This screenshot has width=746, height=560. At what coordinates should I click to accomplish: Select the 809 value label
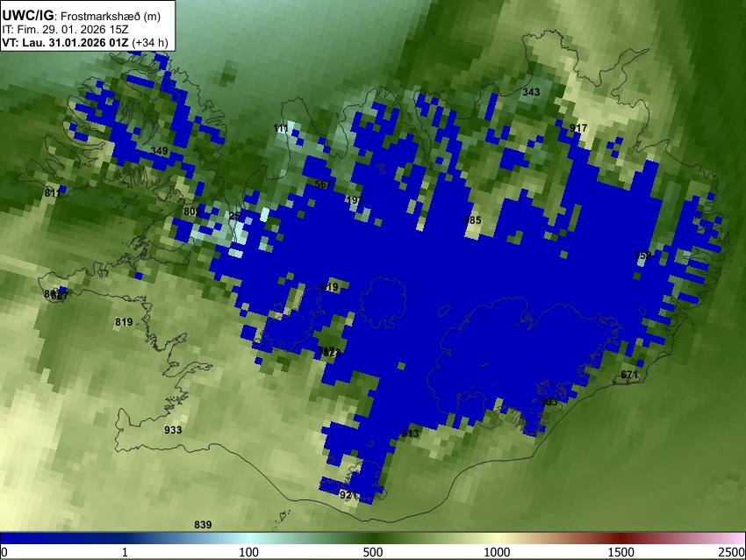tap(191, 212)
